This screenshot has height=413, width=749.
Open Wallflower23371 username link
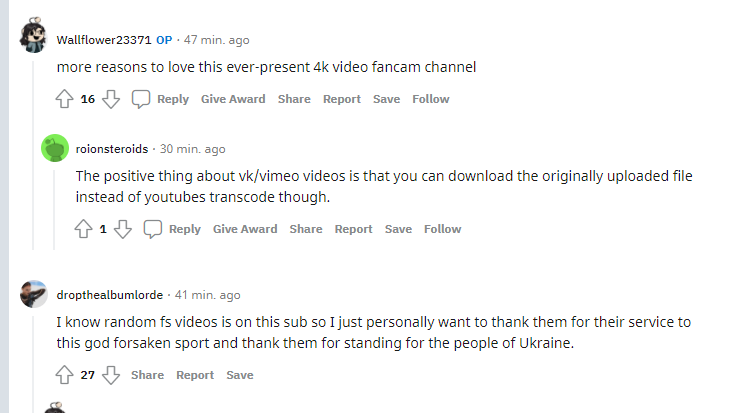(104, 40)
